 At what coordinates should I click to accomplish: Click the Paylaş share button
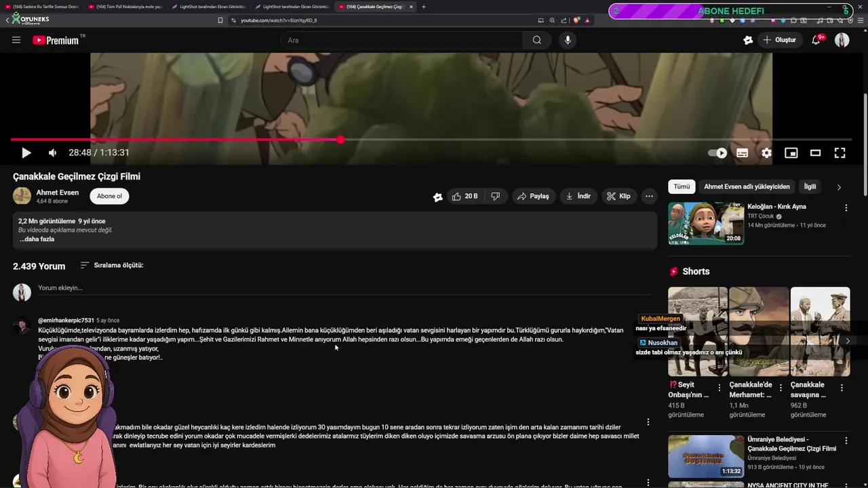tap(533, 197)
